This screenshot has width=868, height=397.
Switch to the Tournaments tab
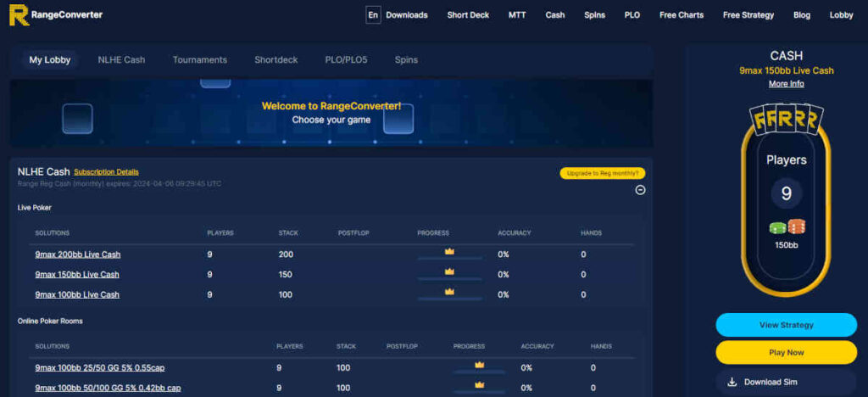200,59
